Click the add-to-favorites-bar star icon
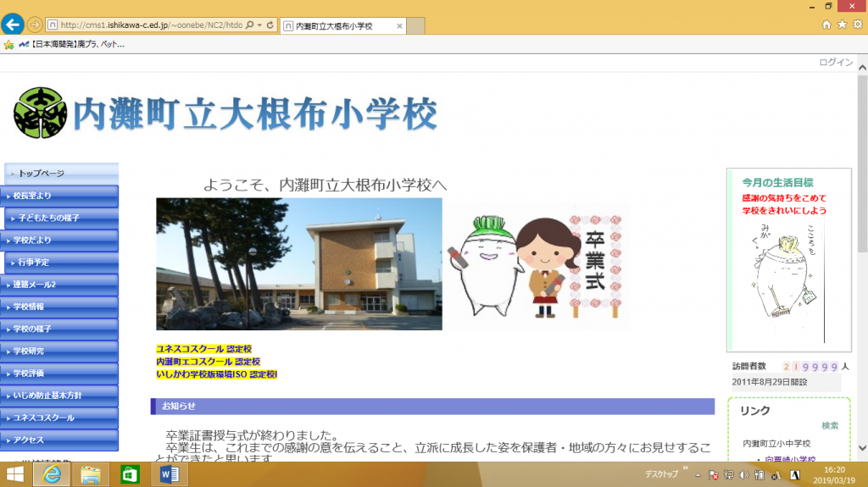This screenshot has height=487, width=868. (x=8, y=44)
